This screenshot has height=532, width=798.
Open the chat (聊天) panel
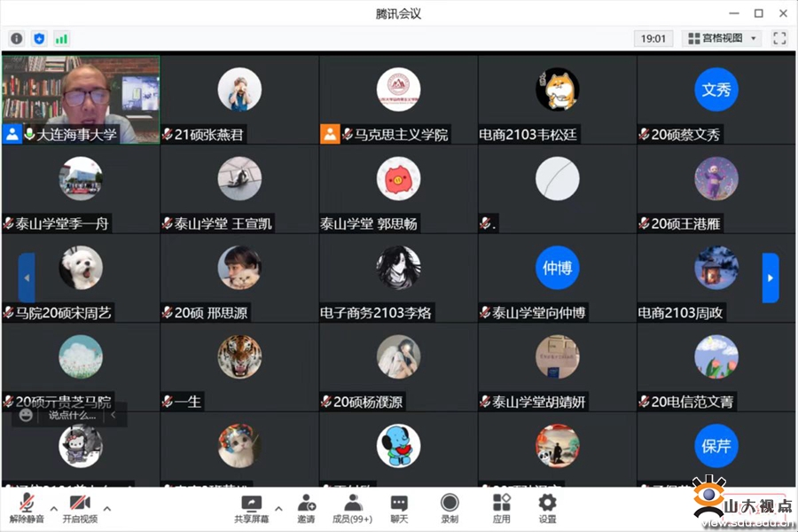tap(399, 509)
